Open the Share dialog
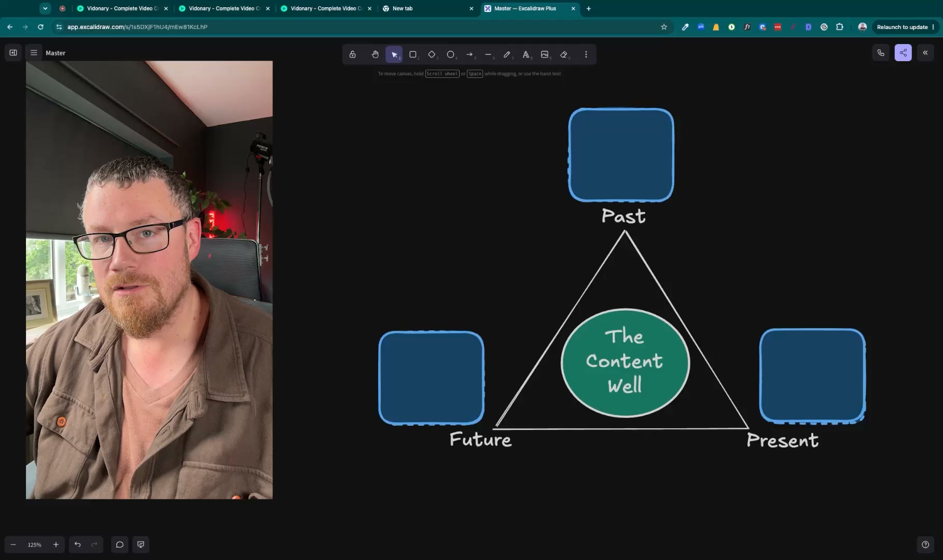 [x=903, y=53]
